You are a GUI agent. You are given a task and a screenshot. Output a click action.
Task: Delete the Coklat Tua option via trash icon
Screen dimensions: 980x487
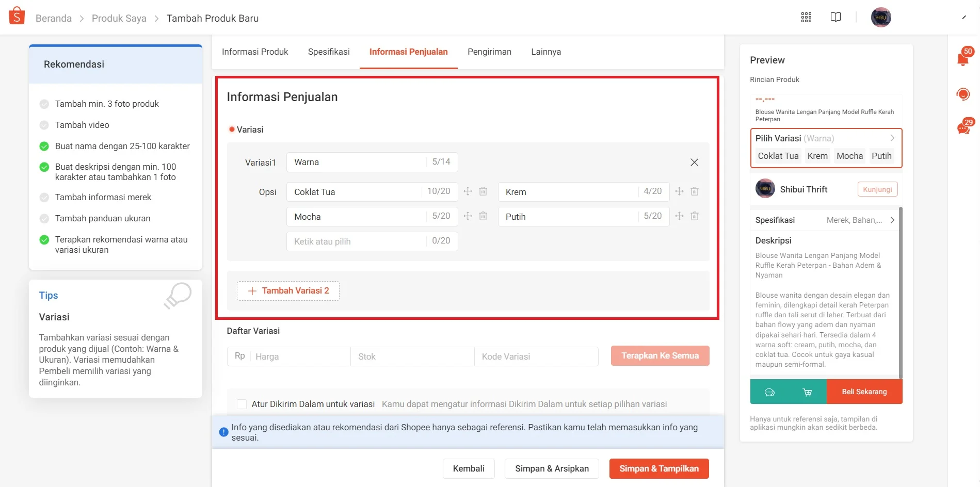(x=483, y=191)
